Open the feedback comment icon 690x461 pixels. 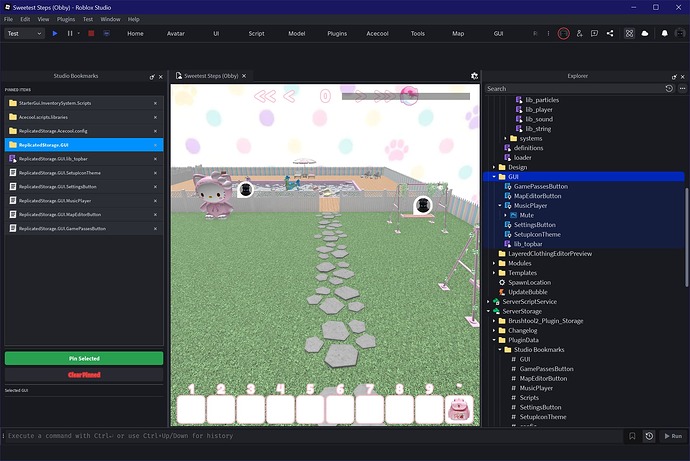(x=594, y=33)
